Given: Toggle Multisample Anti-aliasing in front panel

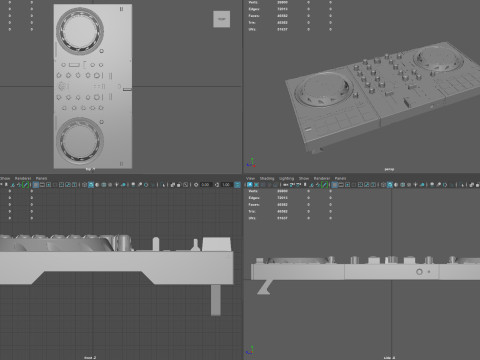Looking at the screenshot, I should (146, 185).
